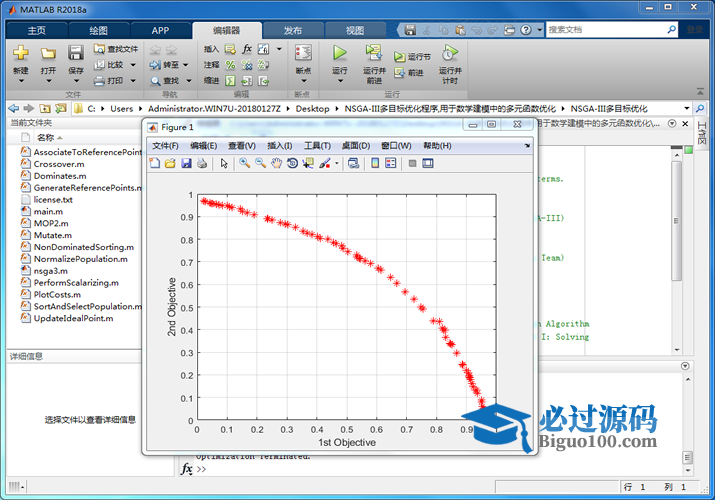Open the Figure 1 Edit (编辑) menu
This screenshot has width=715, height=500.
[203, 146]
